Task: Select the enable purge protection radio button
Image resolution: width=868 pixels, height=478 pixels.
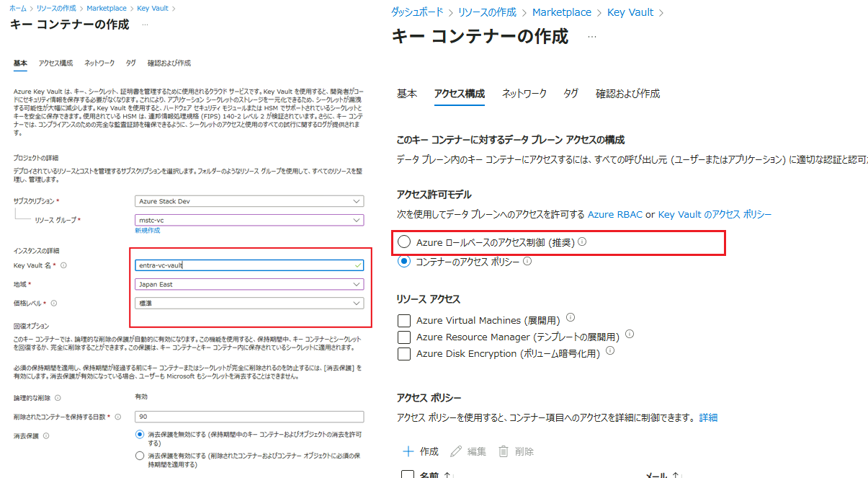Action: click(140, 456)
